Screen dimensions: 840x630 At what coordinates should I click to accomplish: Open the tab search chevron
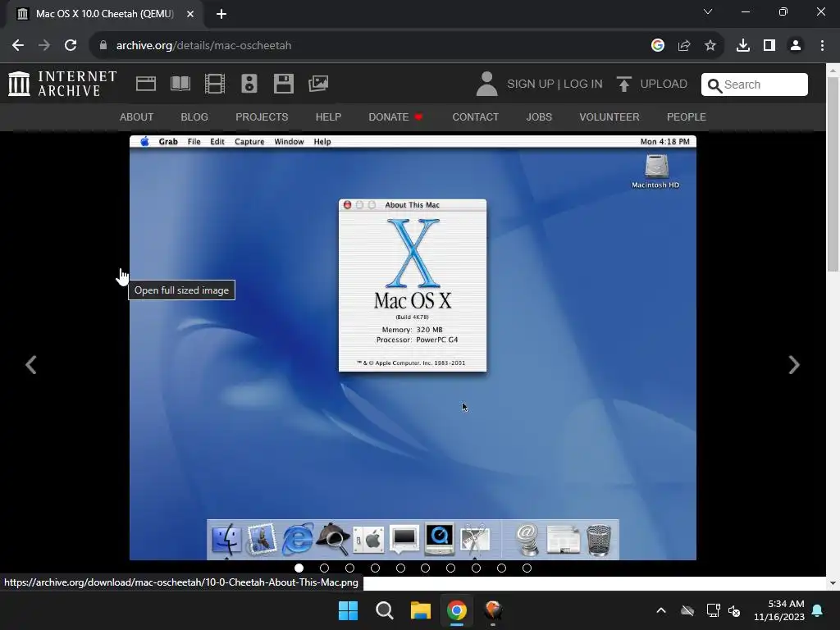(708, 11)
